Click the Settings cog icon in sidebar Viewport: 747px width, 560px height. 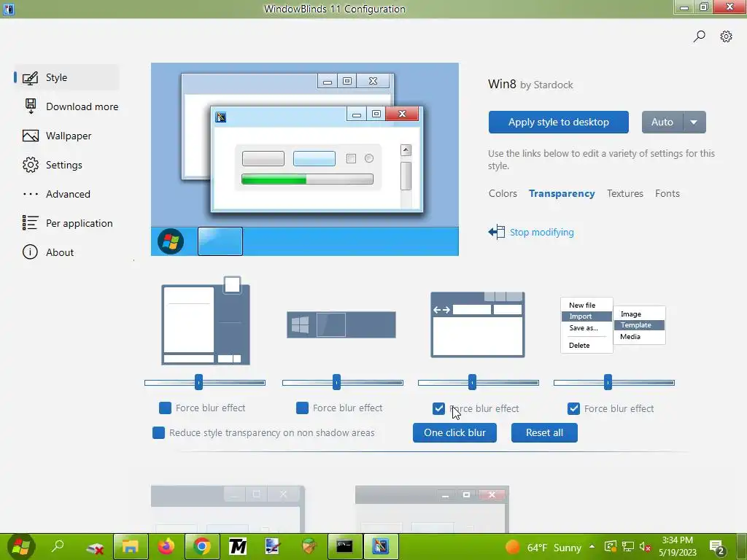tap(31, 165)
